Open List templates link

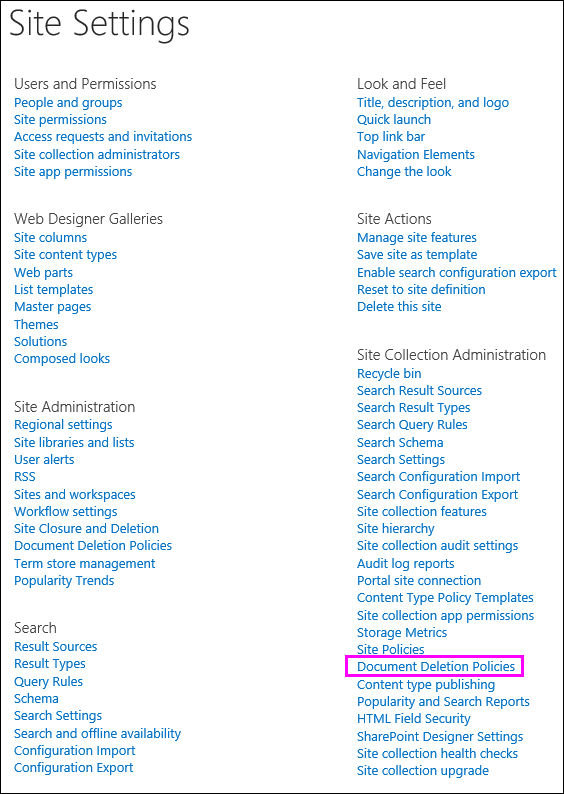(x=54, y=290)
